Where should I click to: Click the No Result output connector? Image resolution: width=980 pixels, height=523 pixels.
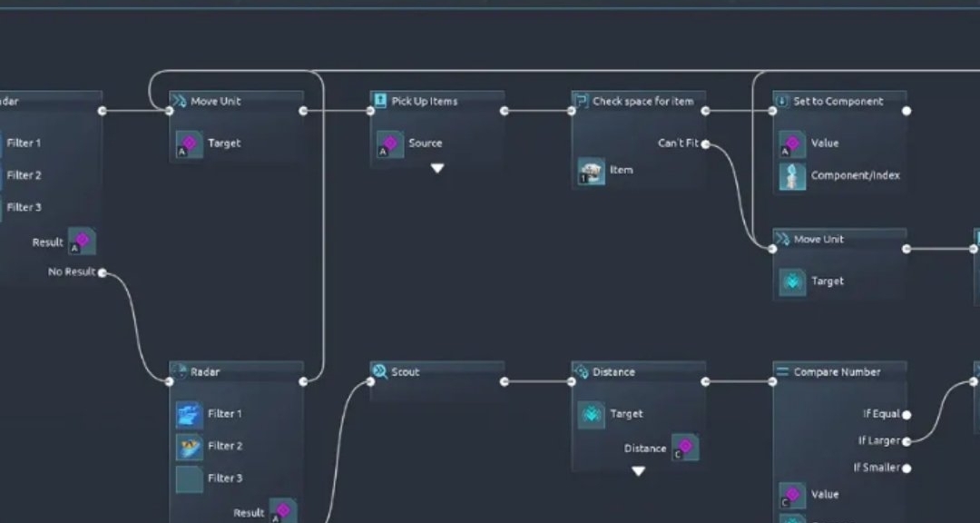click(x=102, y=272)
